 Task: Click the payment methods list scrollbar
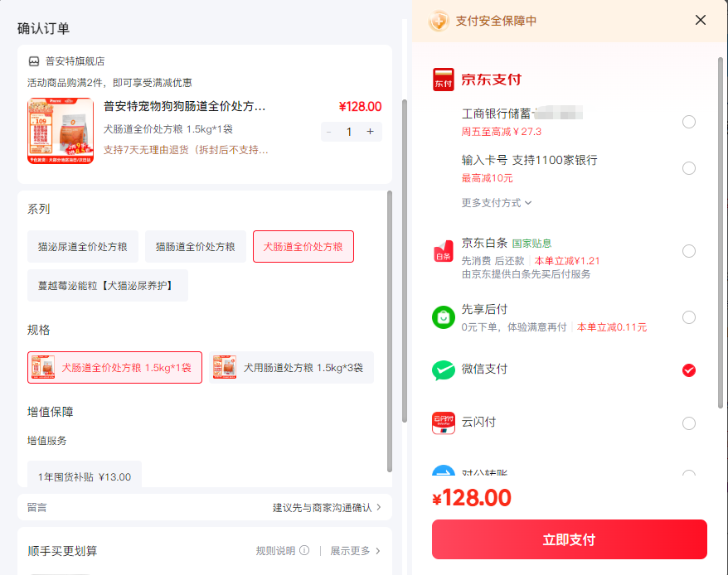coord(721,233)
